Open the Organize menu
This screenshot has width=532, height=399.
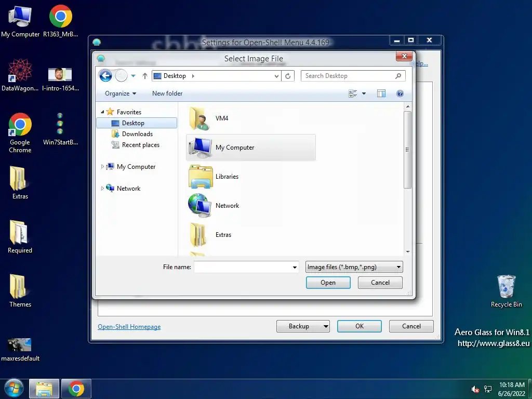coord(121,94)
